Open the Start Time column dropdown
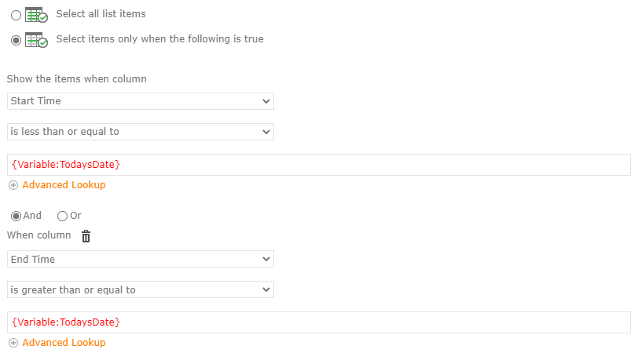The image size is (641, 364). [x=141, y=101]
